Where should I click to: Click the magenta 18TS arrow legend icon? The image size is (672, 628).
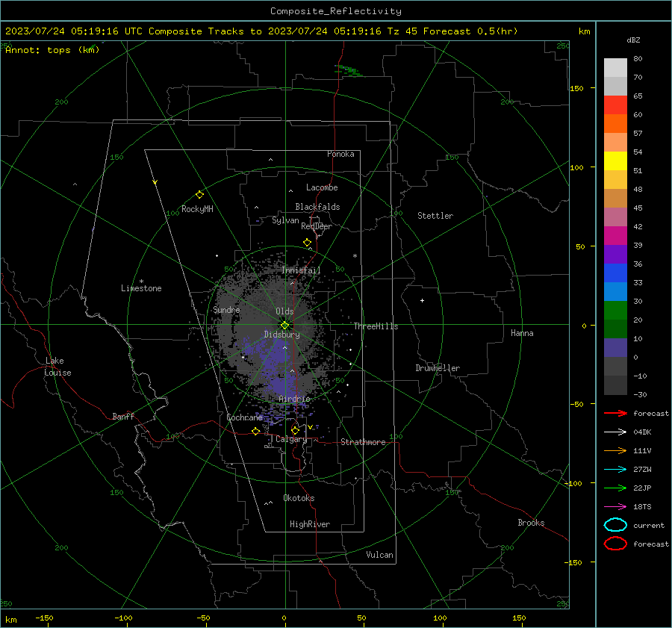[x=615, y=506]
